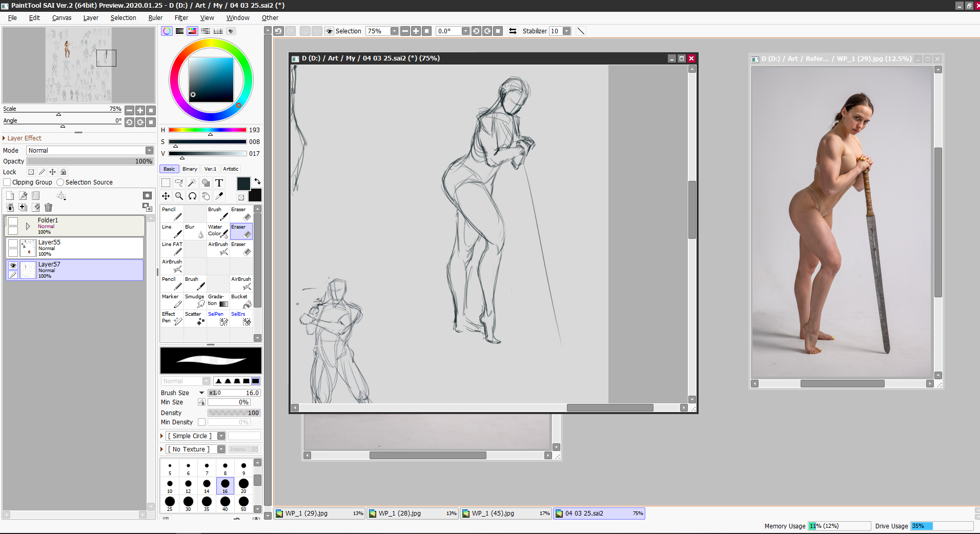Screen dimensions: 980x534
Task: Select the Rotate view tool
Action: pyautogui.click(x=192, y=196)
